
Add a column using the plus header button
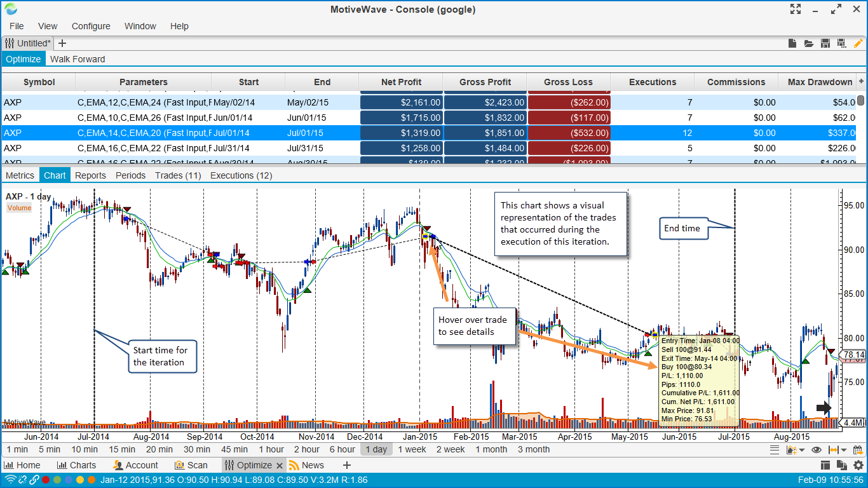[x=862, y=81]
